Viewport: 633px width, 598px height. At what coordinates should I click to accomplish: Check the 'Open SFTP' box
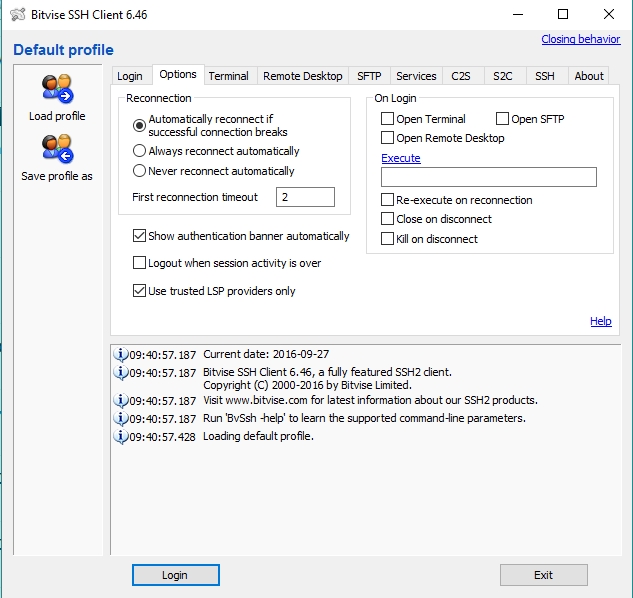pyautogui.click(x=502, y=119)
